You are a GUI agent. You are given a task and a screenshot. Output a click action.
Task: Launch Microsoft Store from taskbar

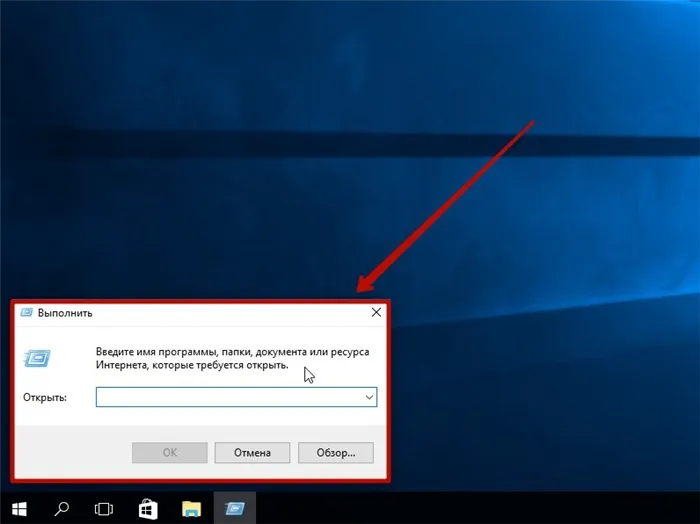click(148, 509)
